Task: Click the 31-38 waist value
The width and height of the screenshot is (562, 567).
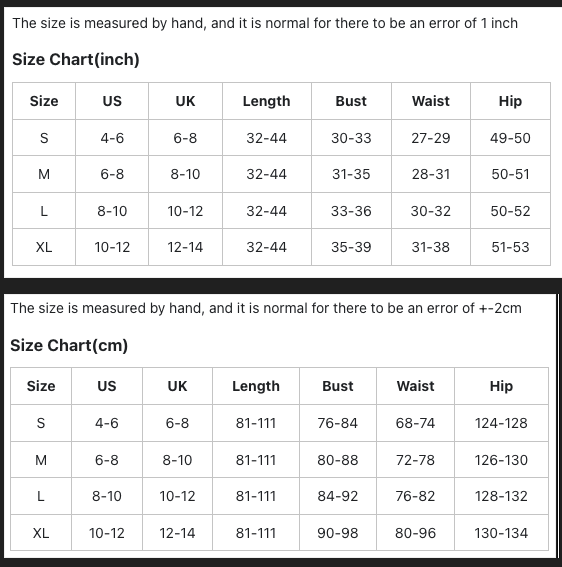Action: tap(430, 247)
